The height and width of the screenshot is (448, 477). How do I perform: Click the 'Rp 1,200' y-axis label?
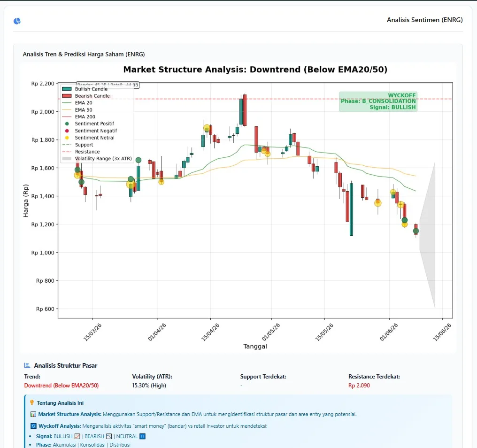pyautogui.click(x=43, y=224)
